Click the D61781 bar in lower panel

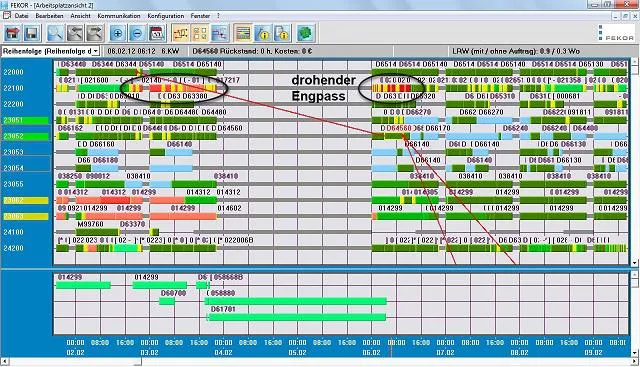[x=297, y=317]
